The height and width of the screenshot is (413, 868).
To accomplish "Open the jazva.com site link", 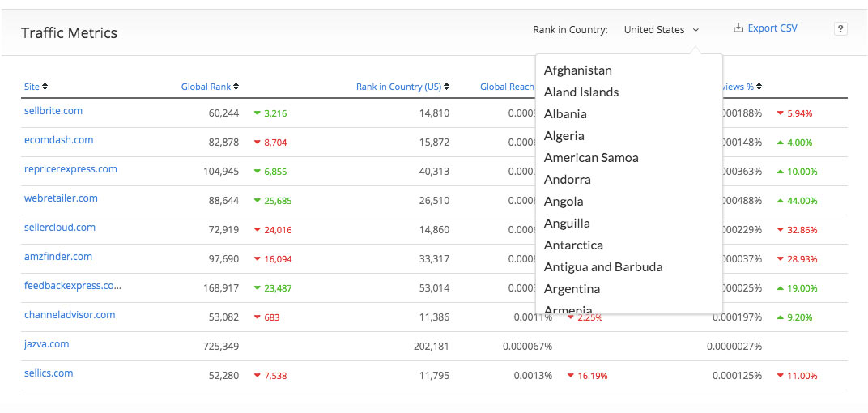I will pyautogui.click(x=46, y=344).
